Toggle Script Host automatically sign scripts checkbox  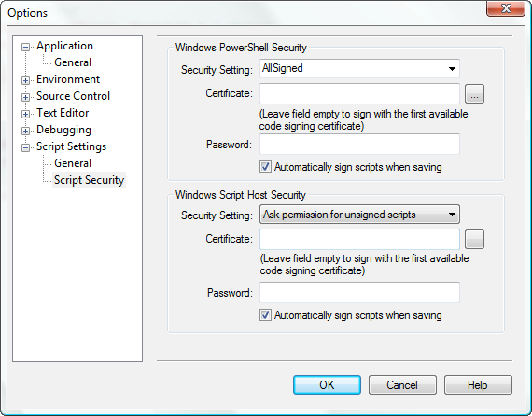pos(265,315)
